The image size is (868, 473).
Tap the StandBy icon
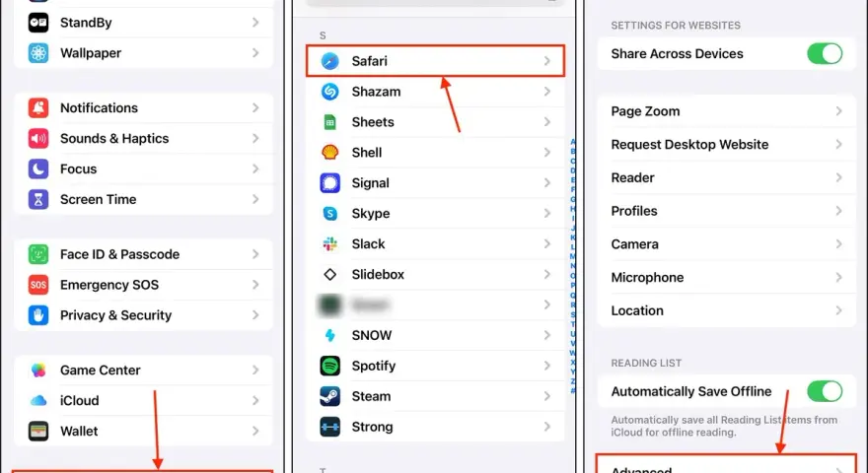(38, 23)
